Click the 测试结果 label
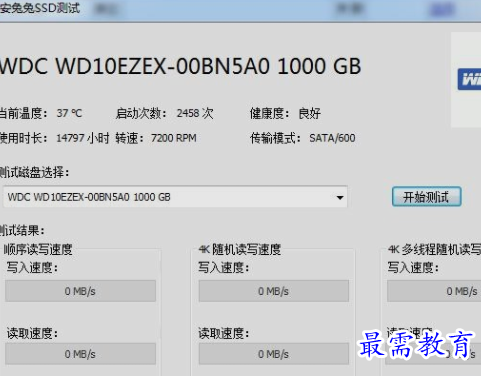 tap(22, 230)
